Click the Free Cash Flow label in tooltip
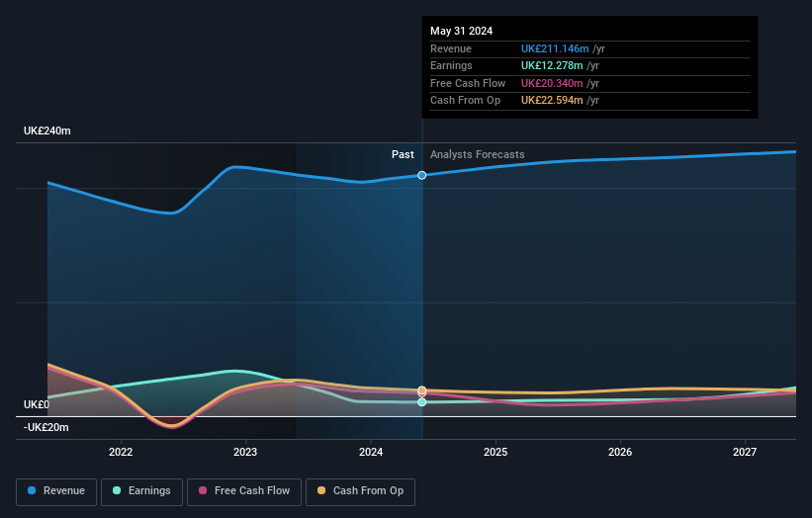The height and width of the screenshot is (518, 812). coord(468,83)
